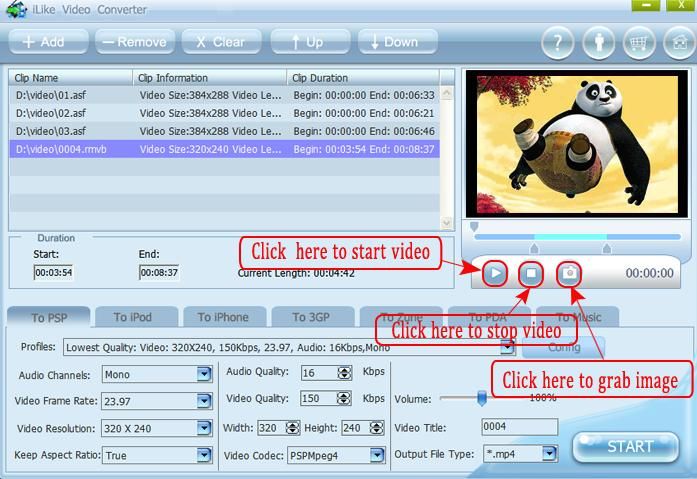The height and width of the screenshot is (479, 697).
Task: Switch to the To iPod tab
Action: [x=136, y=317]
